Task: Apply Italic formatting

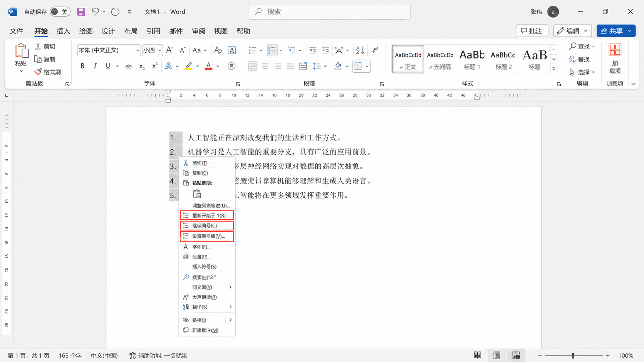Action: [x=95, y=66]
